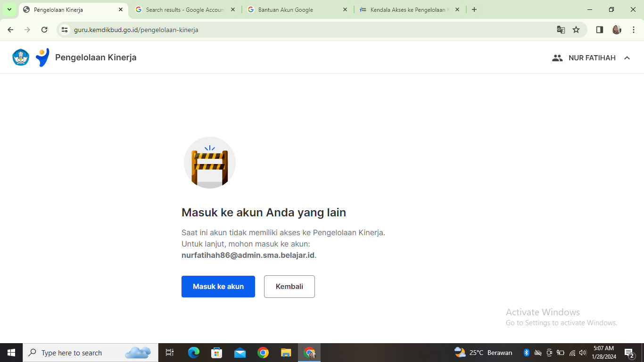Viewport: 644px width, 362px height.
Task: Open the tab search dropdown arrow
Action: [x=9, y=9]
